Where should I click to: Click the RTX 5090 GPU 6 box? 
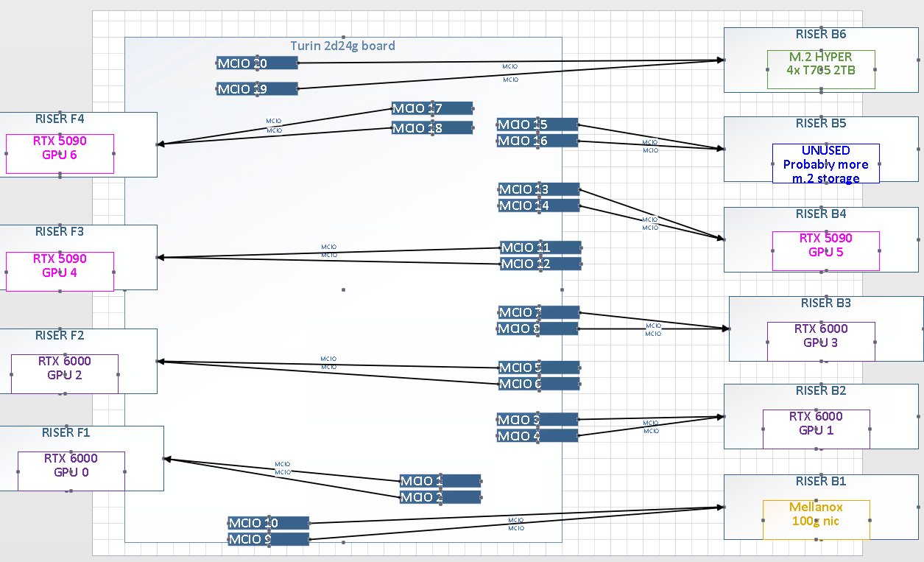click(x=60, y=153)
